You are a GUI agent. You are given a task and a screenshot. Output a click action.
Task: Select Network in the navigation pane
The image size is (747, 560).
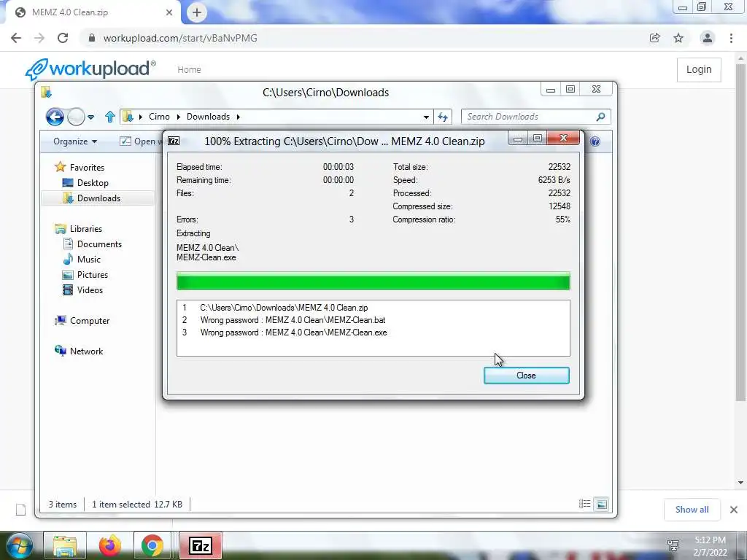[x=86, y=351]
